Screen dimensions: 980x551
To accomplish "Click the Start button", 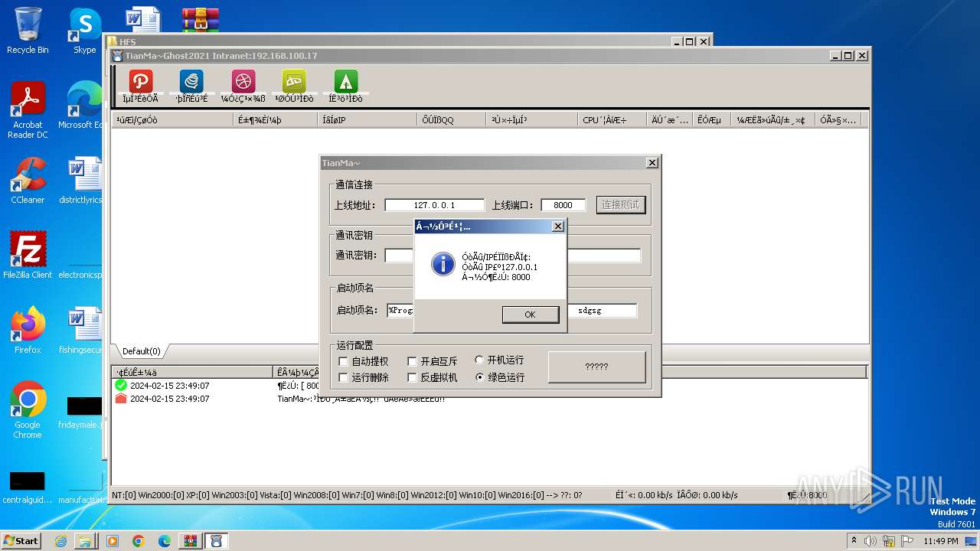I will click(x=21, y=540).
